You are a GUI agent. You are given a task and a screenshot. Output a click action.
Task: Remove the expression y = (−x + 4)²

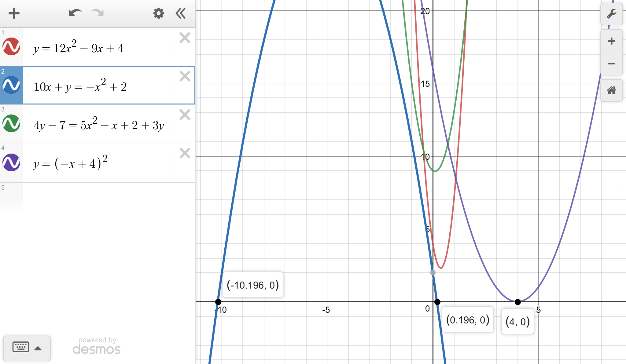click(x=185, y=153)
